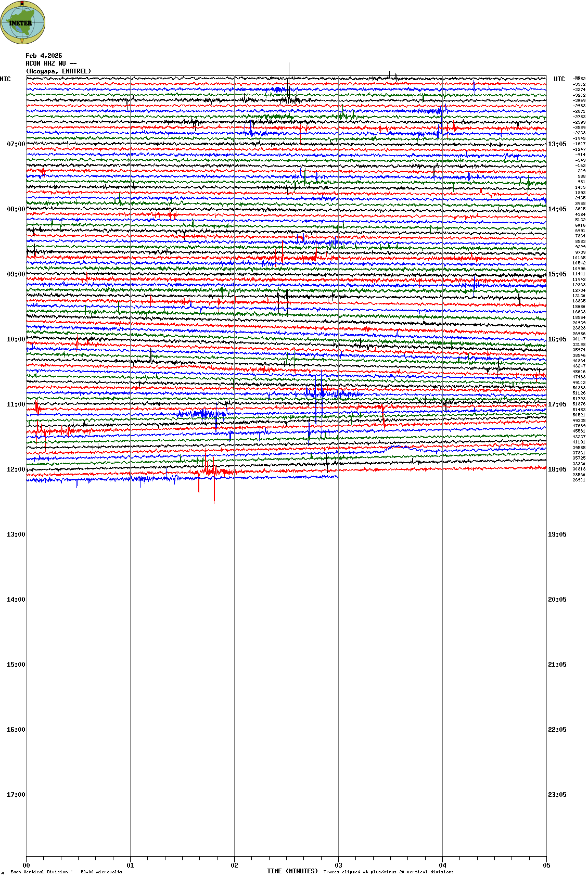Click the INETER logo in the corner

coord(23,22)
